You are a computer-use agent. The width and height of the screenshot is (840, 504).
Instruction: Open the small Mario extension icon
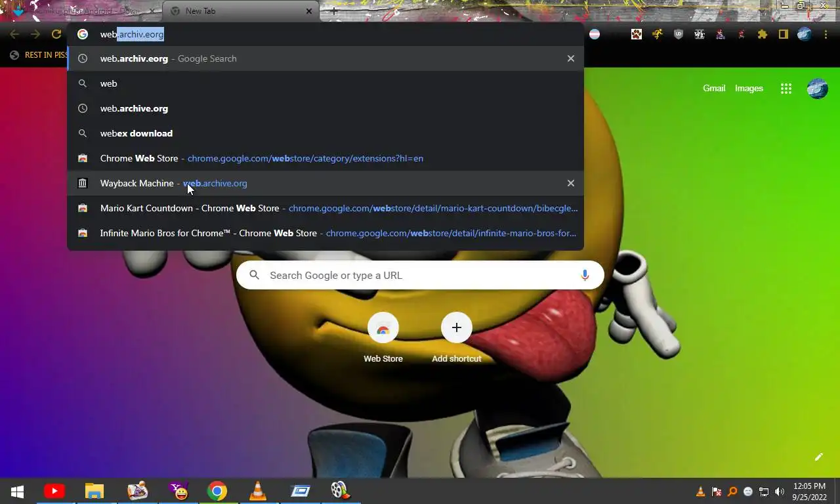point(742,34)
